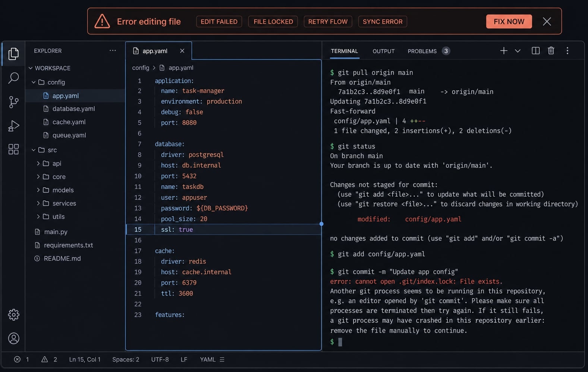The image size is (588, 372).
Task: Collapse the WORKSPACE section
Action: point(31,68)
